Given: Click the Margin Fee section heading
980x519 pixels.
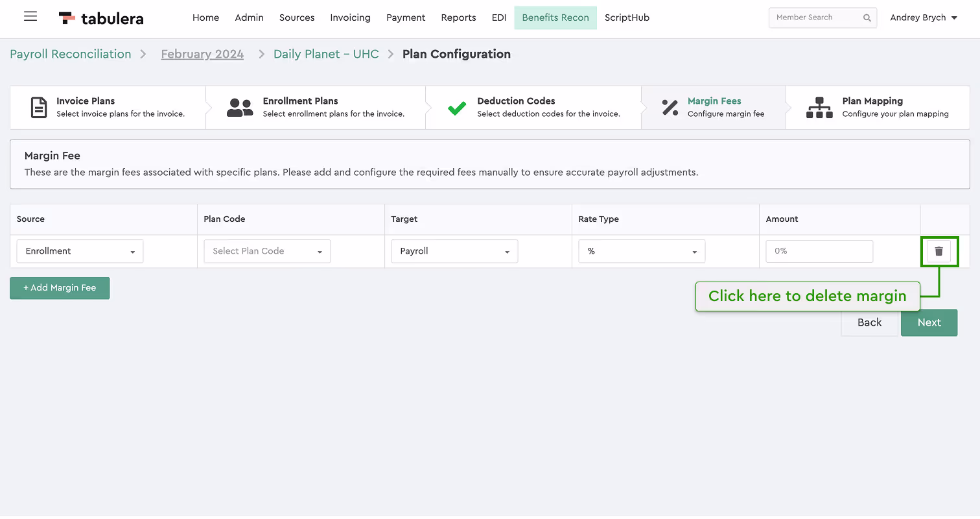Looking at the screenshot, I should tap(52, 156).
